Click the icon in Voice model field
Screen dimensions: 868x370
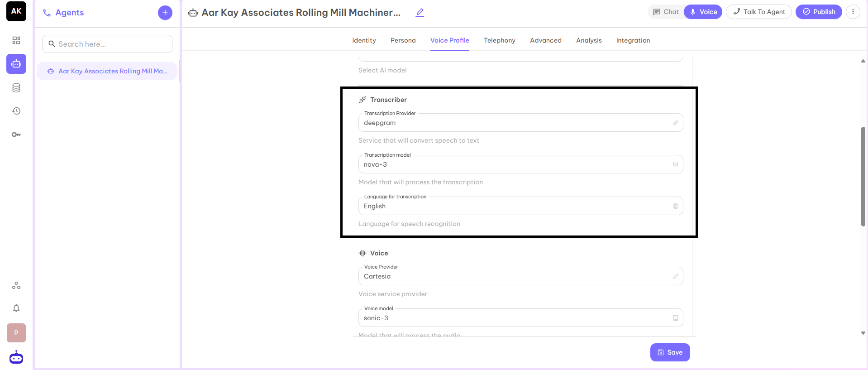pos(676,318)
